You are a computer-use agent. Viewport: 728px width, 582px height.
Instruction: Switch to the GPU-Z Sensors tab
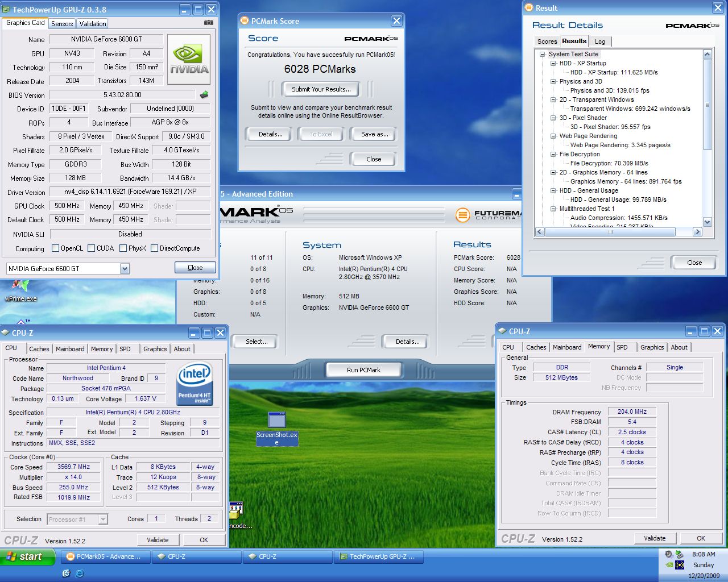pos(62,24)
